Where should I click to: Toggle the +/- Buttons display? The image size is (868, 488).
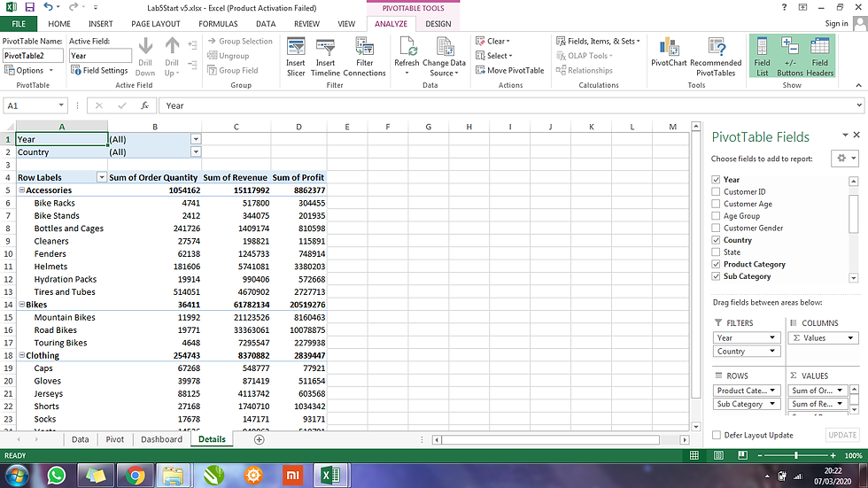pos(790,57)
